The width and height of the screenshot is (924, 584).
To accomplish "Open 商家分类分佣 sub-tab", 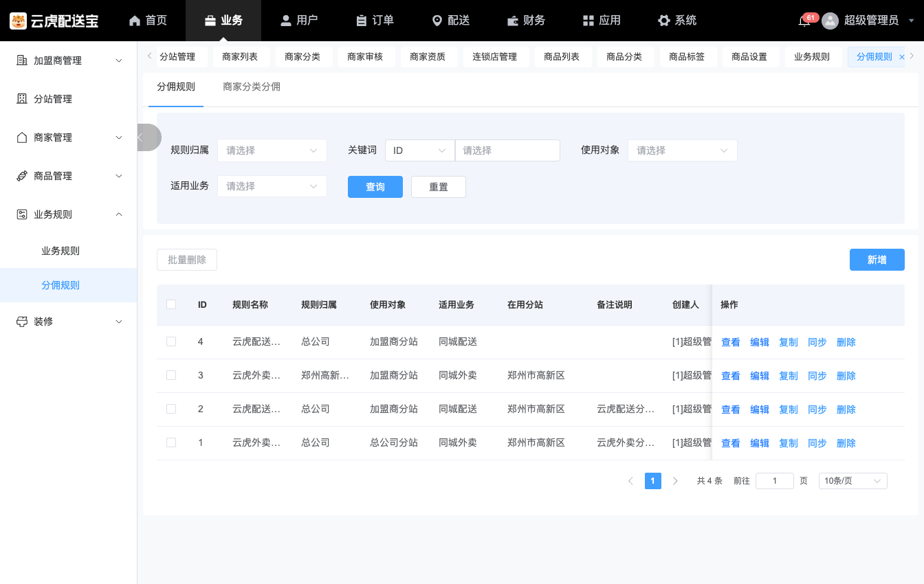I will coord(252,87).
